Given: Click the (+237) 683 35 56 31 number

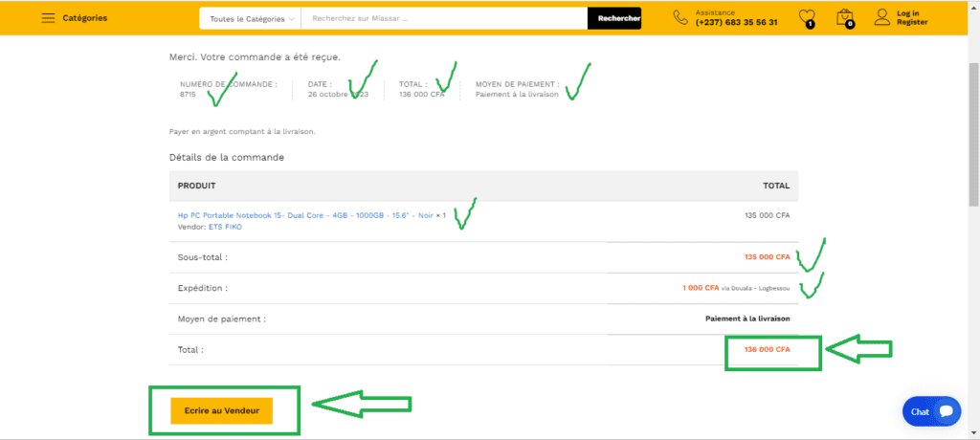Looking at the screenshot, I should click(736, 23).
